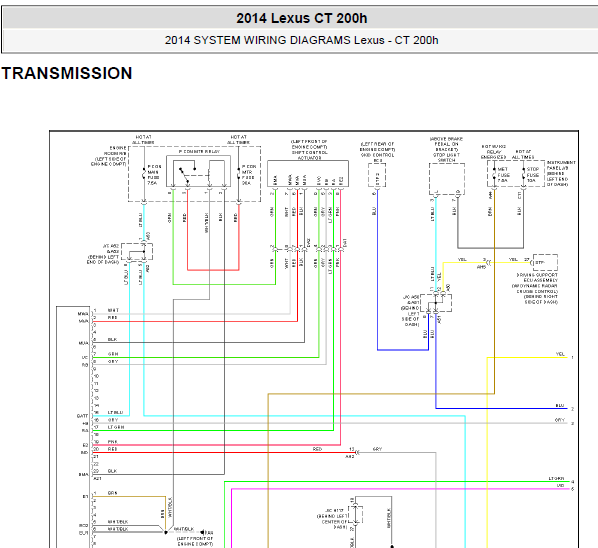Click the '2014 Lexus CT 200h' title

pos(301,18)
